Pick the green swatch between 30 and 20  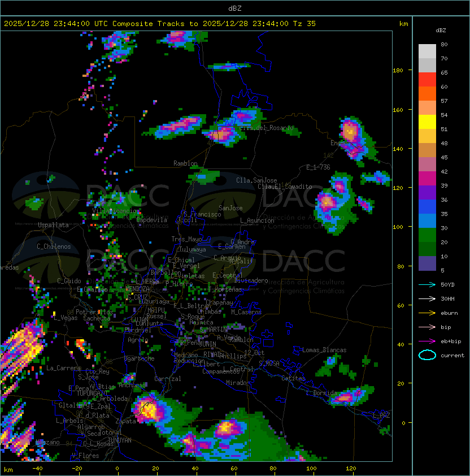click(x=427, y=235)
